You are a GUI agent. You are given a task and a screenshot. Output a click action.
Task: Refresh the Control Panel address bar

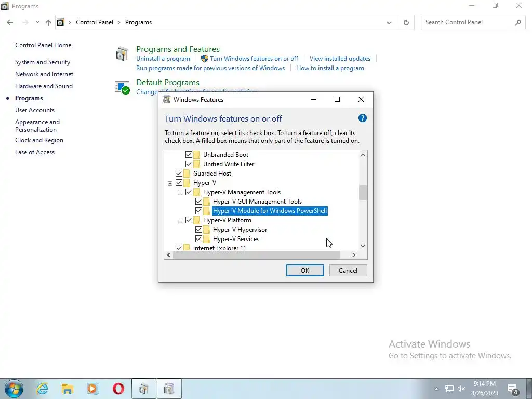[406, 22]
